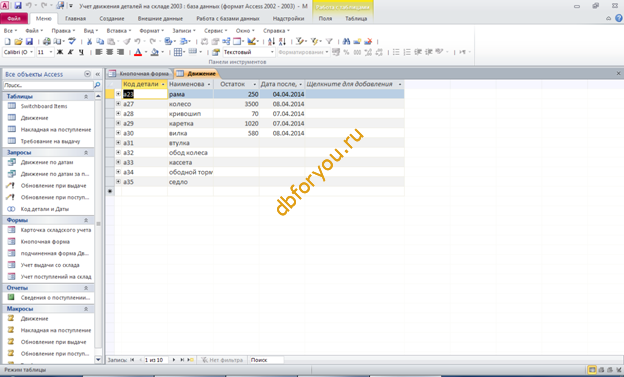This screenshot has width=624, height=377.
Task: Align text right in the toolbar
Action: 120,52
